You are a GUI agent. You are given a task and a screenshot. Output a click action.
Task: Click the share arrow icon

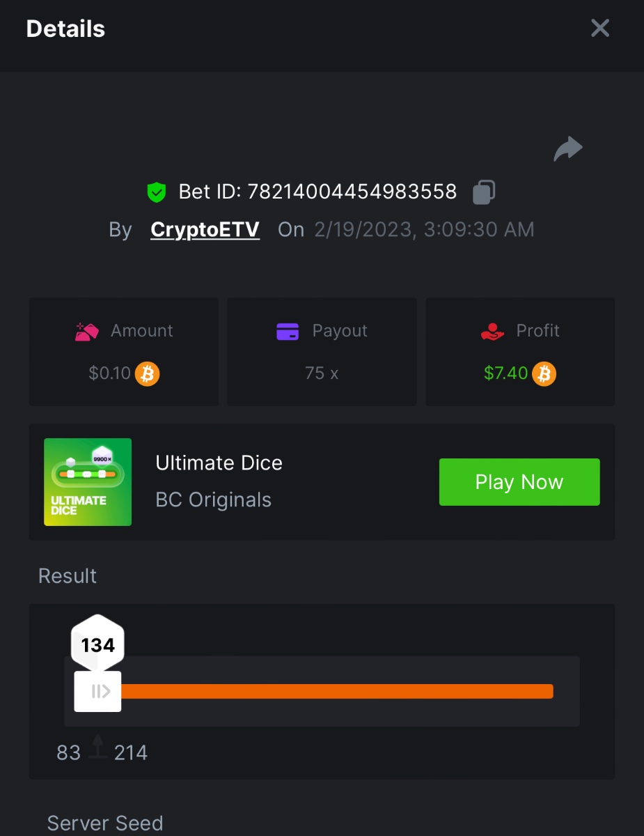pos(567,149)
